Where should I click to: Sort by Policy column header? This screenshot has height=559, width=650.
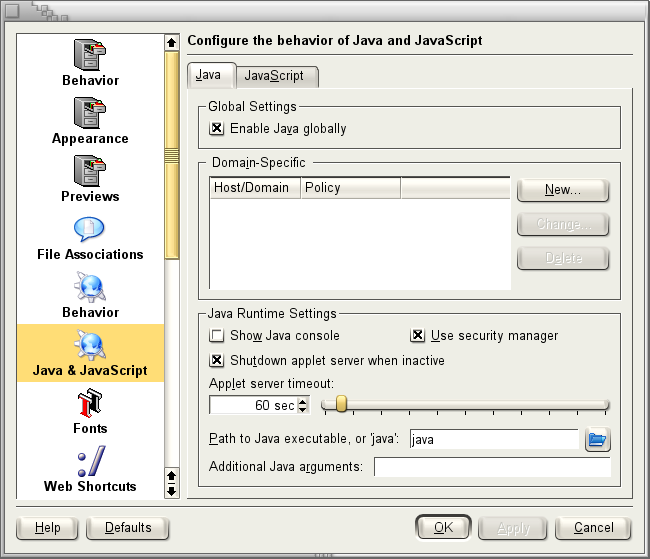coord(351,188)
